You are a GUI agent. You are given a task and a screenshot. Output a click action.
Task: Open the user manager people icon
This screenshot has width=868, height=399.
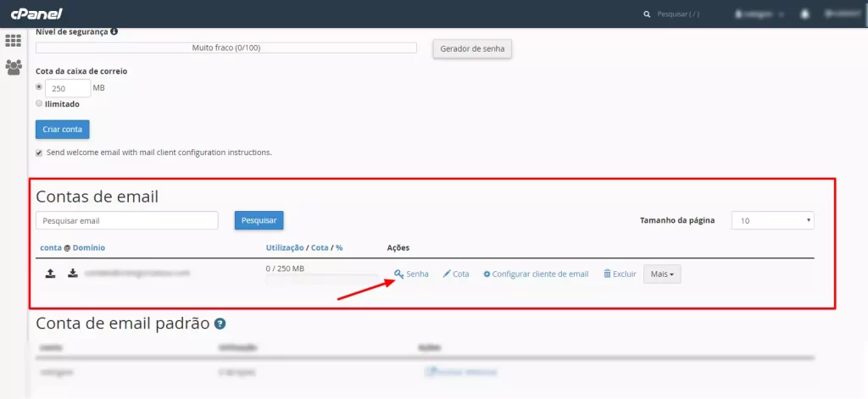(x=14, y=68)
